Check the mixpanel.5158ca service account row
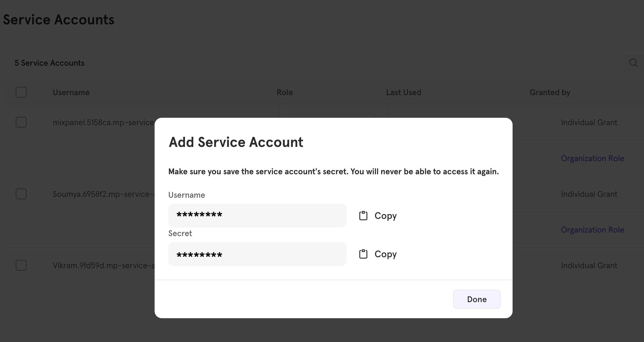This screenshot has width=644, height=342. [x=21, y=122]
